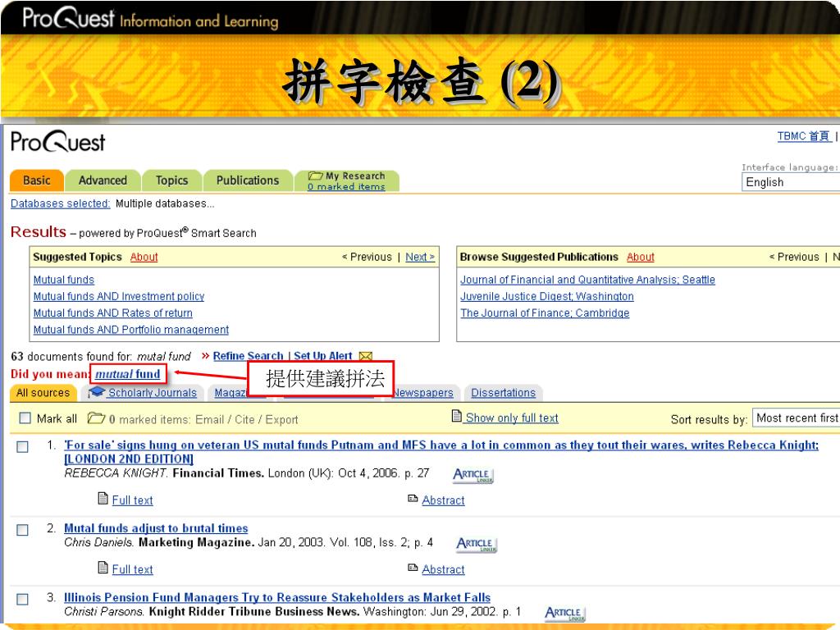
Task: Open Mutual funds AND Portfolio management topic
Action: point(131,330)
